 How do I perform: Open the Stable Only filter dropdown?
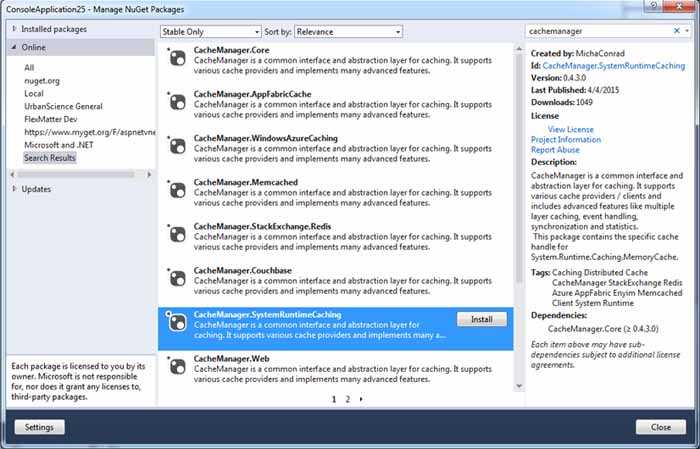(210, 32)
